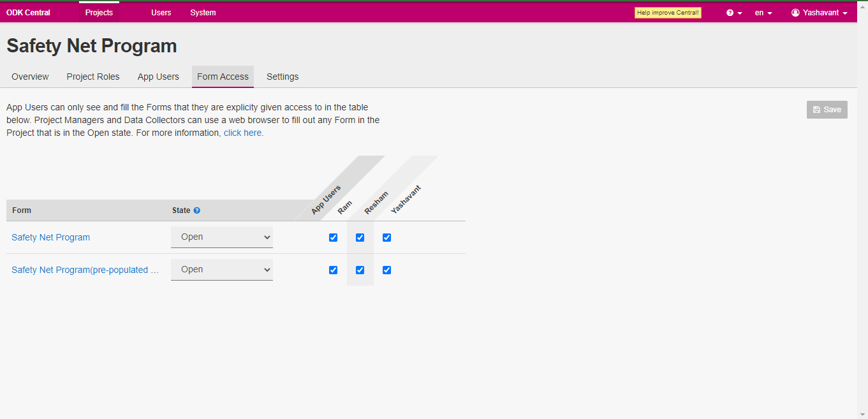
Task: Switch to the Project Roles tab
Action: point(93,77)
